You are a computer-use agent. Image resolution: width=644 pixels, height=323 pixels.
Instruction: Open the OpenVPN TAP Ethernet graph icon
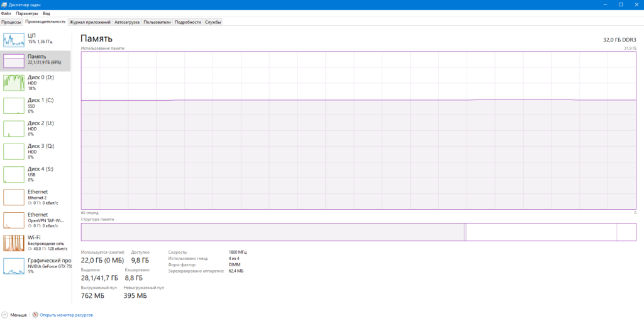(x=14, y=220)
